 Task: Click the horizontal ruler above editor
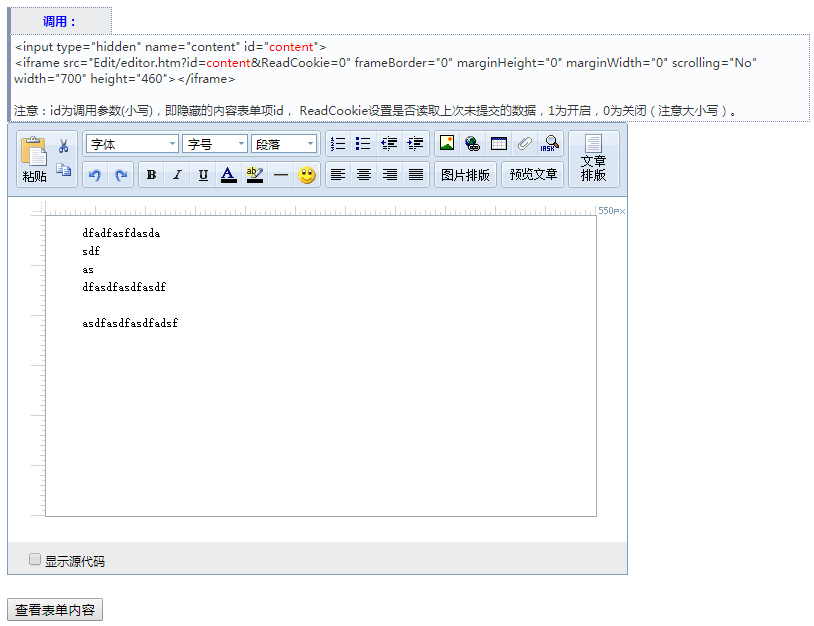point(321,210)
